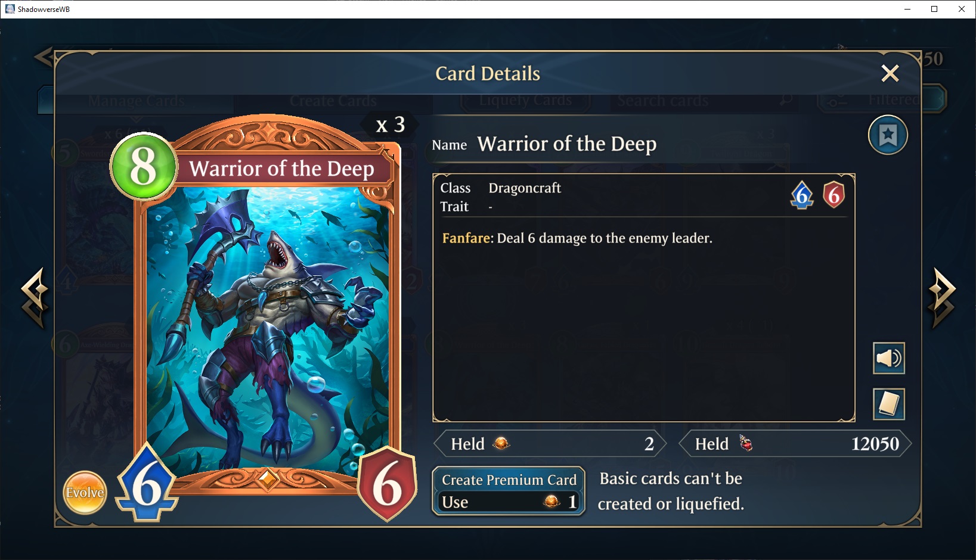This screenshot has height=560, width=976.
Task: Click the held premium orb icon
Action: pos(501,443)
